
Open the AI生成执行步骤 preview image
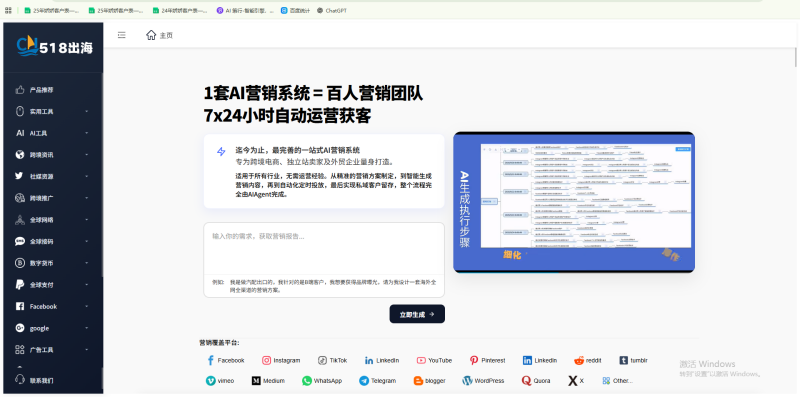point(574,202)
